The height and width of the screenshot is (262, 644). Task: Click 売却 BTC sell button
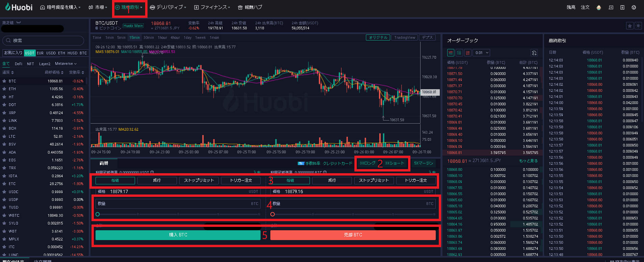(x=353, y=235)
